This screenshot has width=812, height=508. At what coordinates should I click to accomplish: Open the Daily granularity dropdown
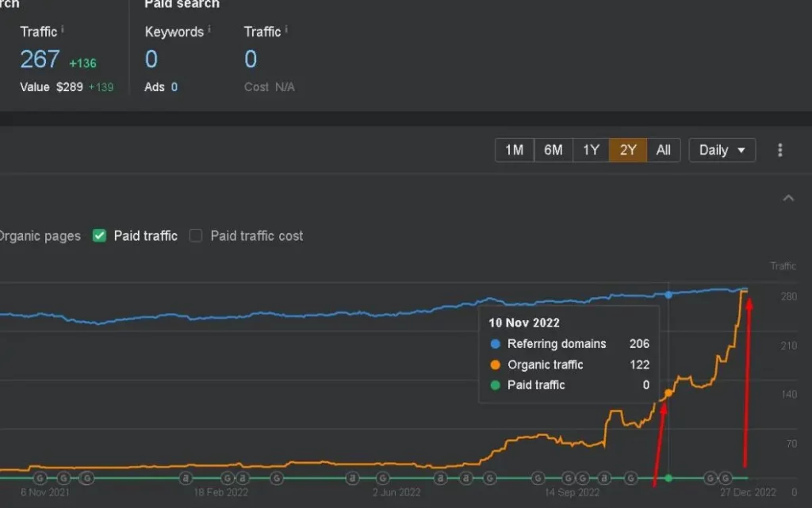(722, 150)
